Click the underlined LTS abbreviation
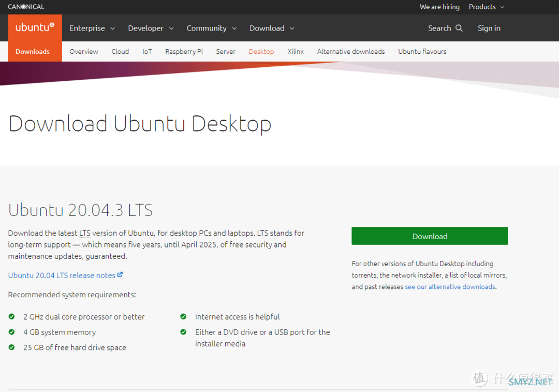 (85, 233)
